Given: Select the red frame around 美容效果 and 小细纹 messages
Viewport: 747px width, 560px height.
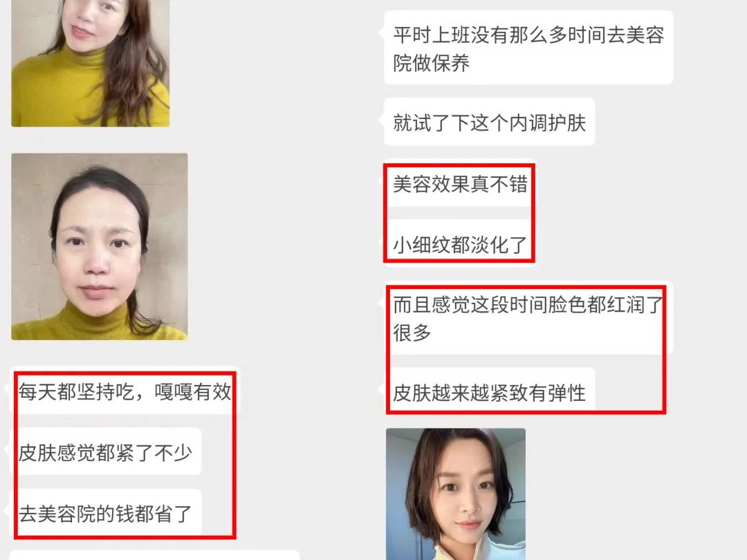Looking at the screenshot, I should click(459, 213).
